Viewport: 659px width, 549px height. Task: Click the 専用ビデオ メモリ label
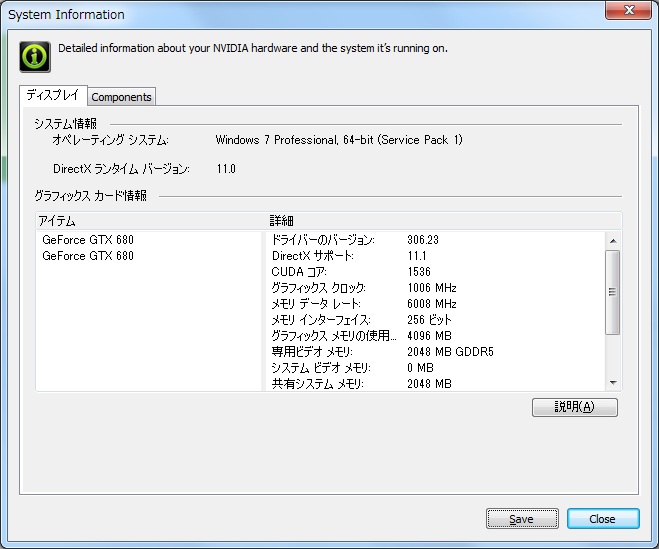(312, 352)
